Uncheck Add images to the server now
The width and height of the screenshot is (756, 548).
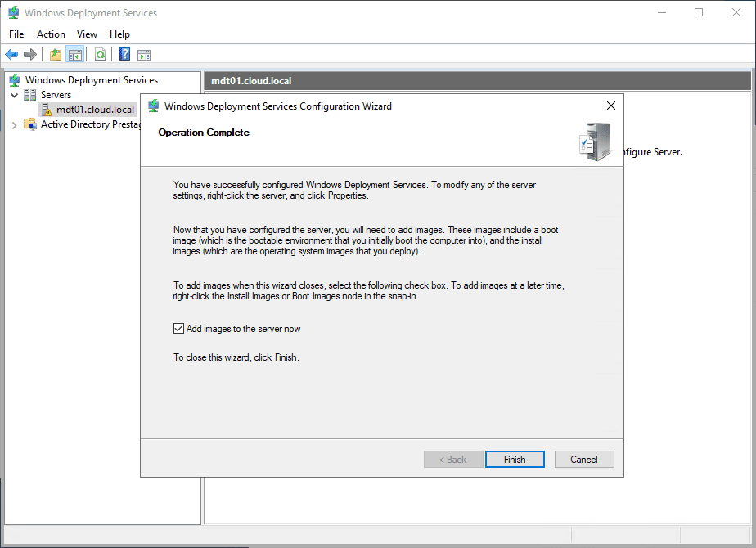point(178,329)
